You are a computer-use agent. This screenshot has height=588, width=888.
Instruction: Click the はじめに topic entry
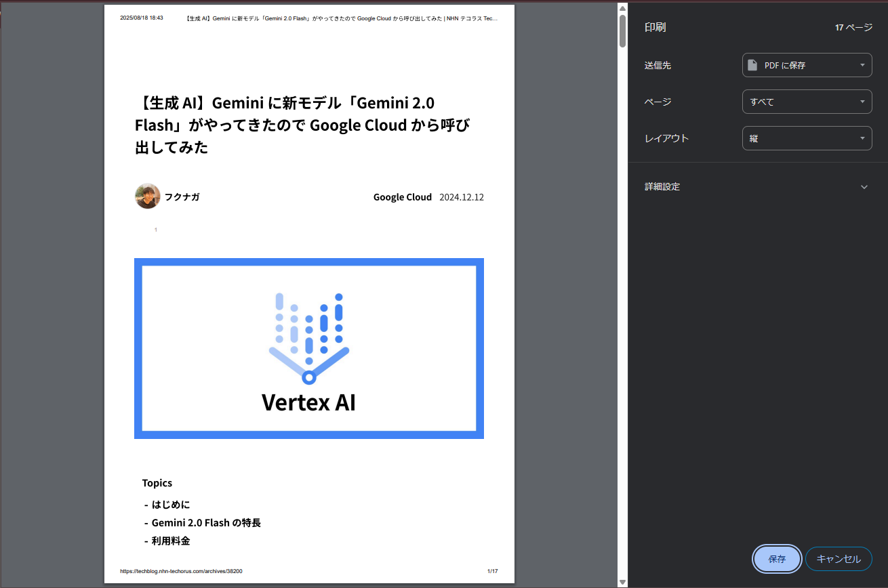coord(171,505)
